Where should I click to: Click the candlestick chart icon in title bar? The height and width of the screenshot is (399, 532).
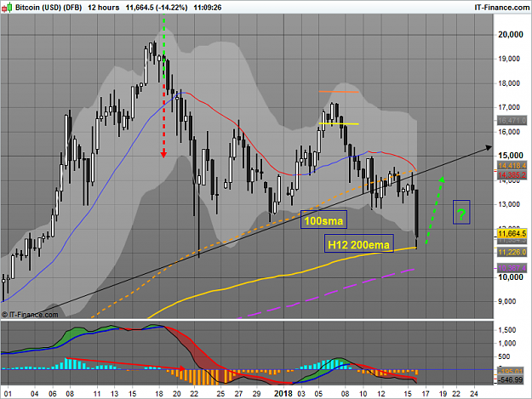point(7,7)
